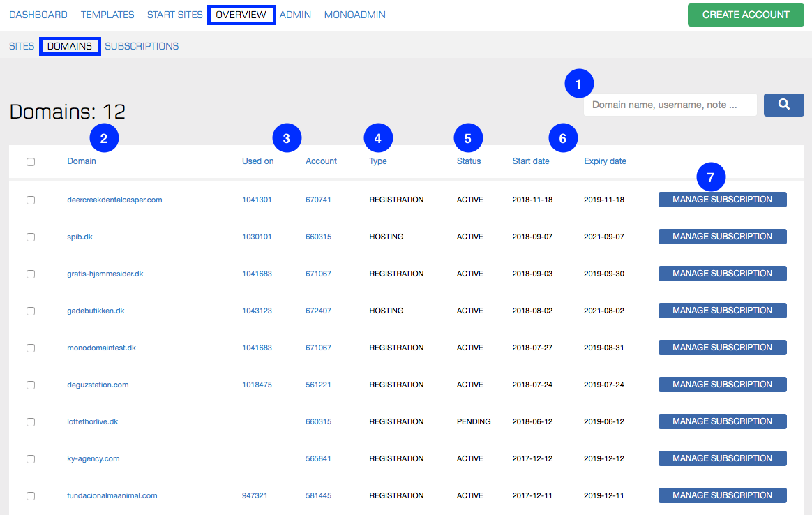Open the spib.dk domain link
The width and height of the screenshot is (812, 515).
80,237
